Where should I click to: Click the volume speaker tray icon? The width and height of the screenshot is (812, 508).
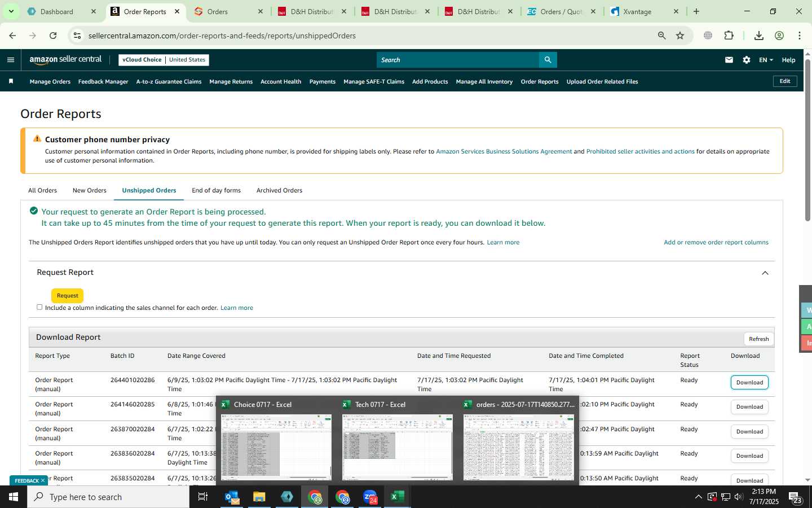click(x=739, y=497)
